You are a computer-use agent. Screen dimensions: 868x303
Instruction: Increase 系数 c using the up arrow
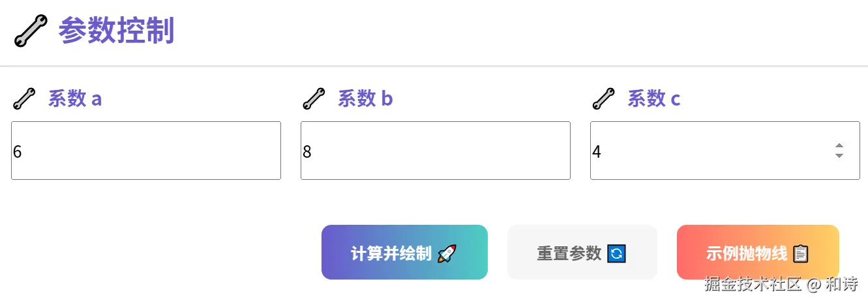point(839,146)
